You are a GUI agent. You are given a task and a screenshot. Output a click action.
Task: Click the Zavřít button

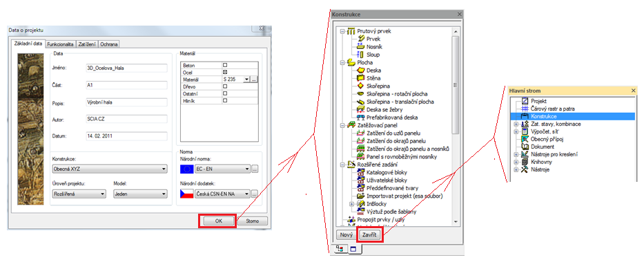[x=369, y=235]
